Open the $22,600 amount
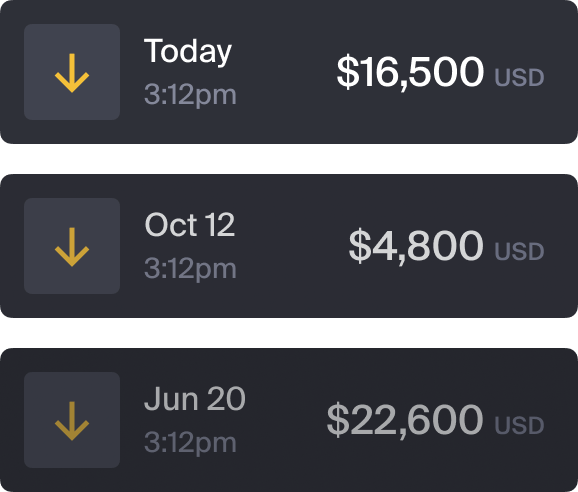 coord(405,419)
